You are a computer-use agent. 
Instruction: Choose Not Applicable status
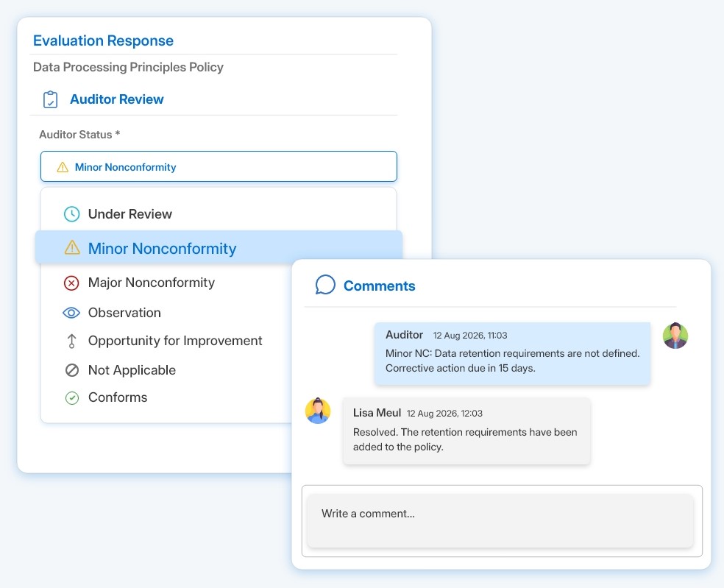tap(132, 370)
